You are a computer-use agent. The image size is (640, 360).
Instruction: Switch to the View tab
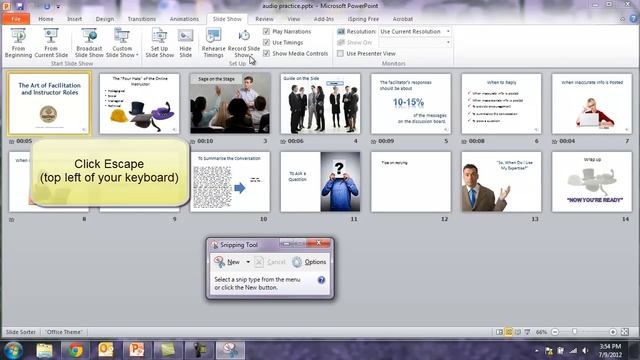click(293, 19)
